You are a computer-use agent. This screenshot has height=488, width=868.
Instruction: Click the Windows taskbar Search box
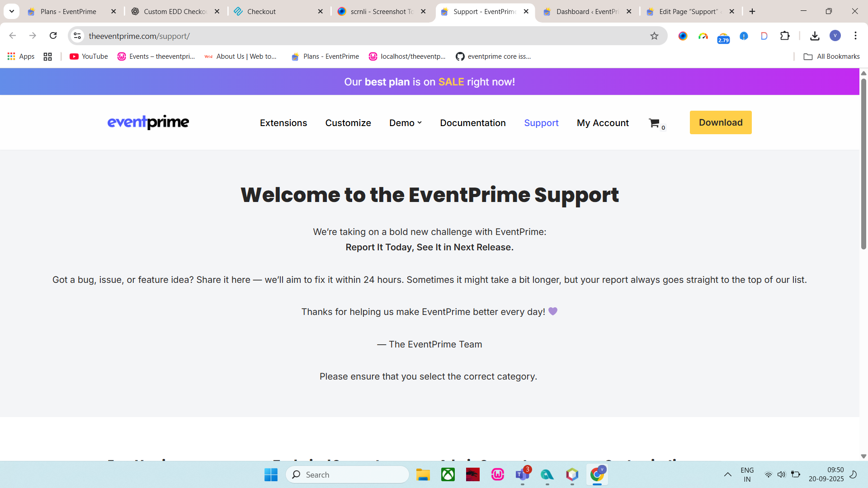tap(347, 474)
